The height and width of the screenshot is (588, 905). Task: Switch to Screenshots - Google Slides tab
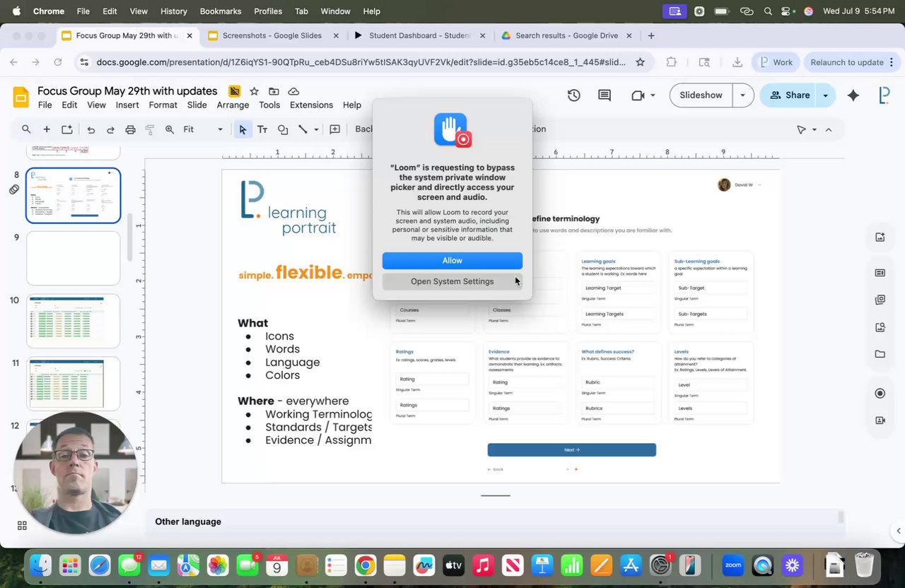pyautogui.click(x=272, y=35)
